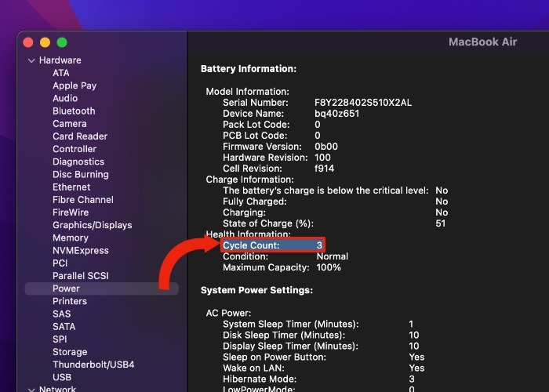Show USB device information
This screenshot has height=392, width=549.
62,377
